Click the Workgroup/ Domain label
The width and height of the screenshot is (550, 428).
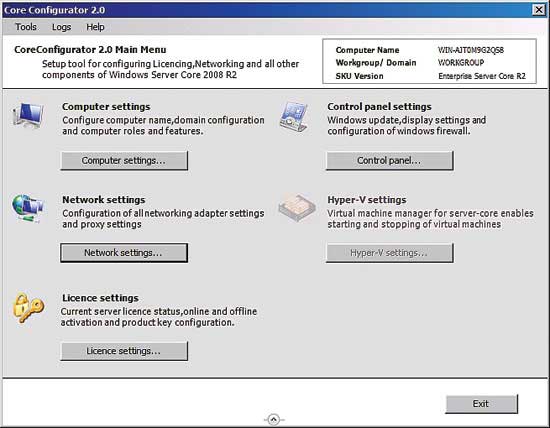tap(376, 63)
